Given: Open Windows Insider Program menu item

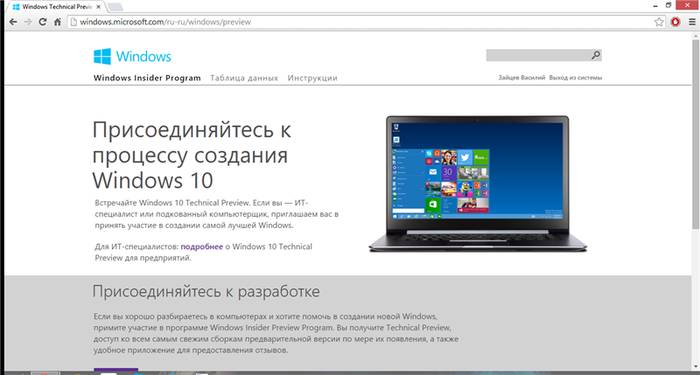Looking at the screenshot, I should point(147,78).
